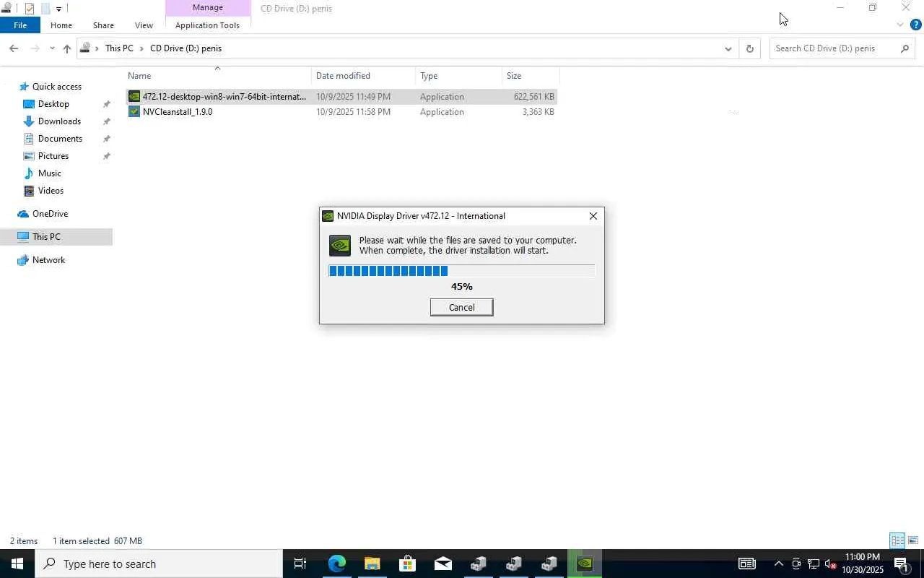Click the NVCleanstall_1.9.0 file icon

[134, 112]
